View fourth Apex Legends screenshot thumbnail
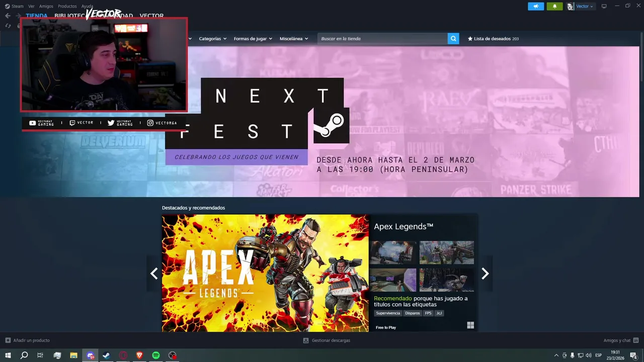Viewport: 644px width, 362px height. click(x=447, y=280)
